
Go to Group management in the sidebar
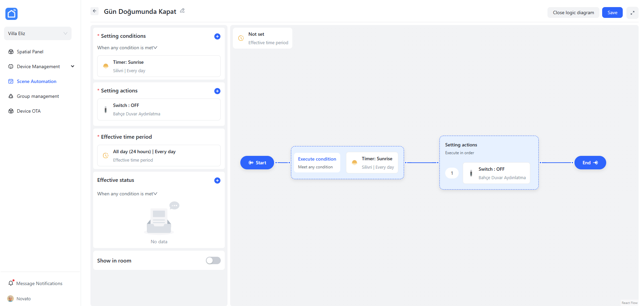[x=38, y=96]
